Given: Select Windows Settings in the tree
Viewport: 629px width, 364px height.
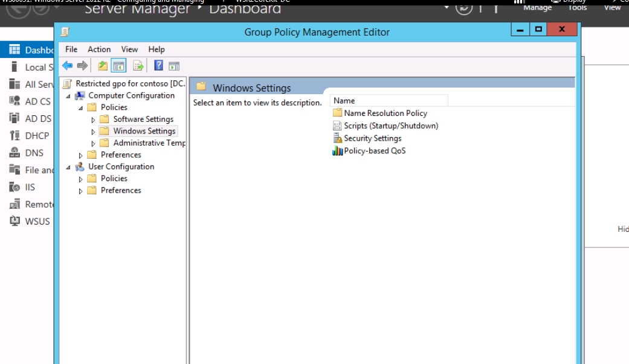Looking at the screenshot, I should coord(144,130).
